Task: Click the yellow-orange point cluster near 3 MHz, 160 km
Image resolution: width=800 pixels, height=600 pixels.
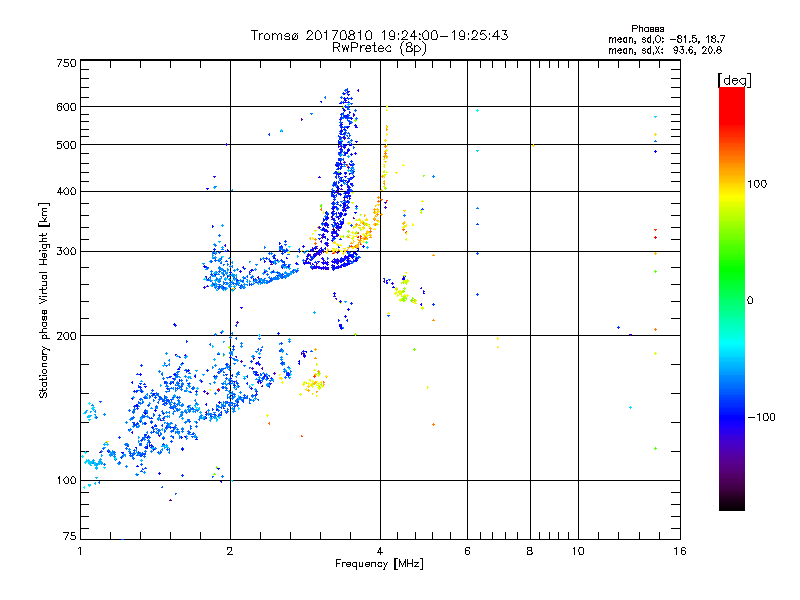Action: [x=314, y=383]
